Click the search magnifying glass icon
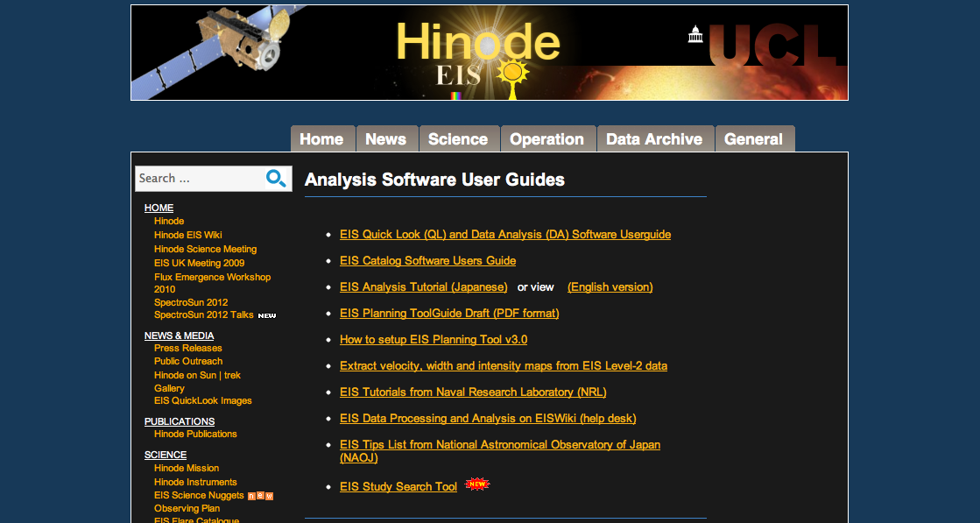This screenshot has width=980, height=523. point(276,179)
